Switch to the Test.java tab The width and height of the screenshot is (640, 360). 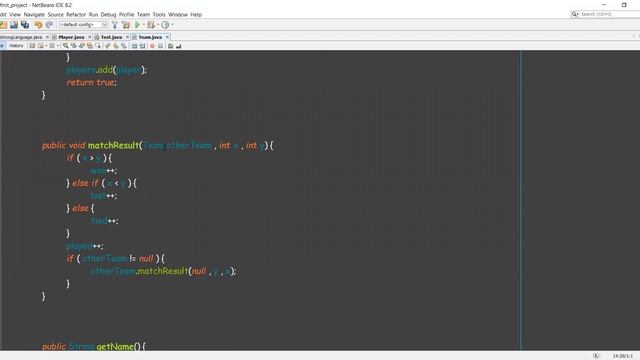tap(111, 37)
